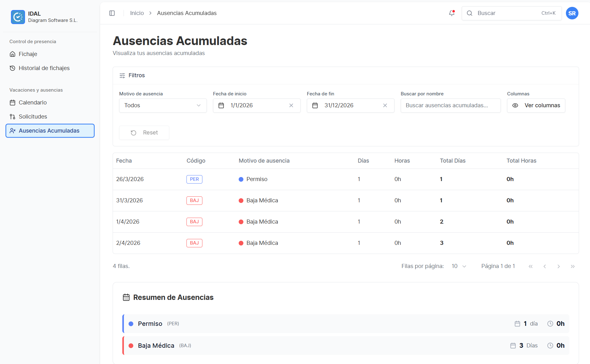The height and width of the screenshot is (364, 590).
Task: Clear the Fecha de fin date
Action: (x=385, y=105)
